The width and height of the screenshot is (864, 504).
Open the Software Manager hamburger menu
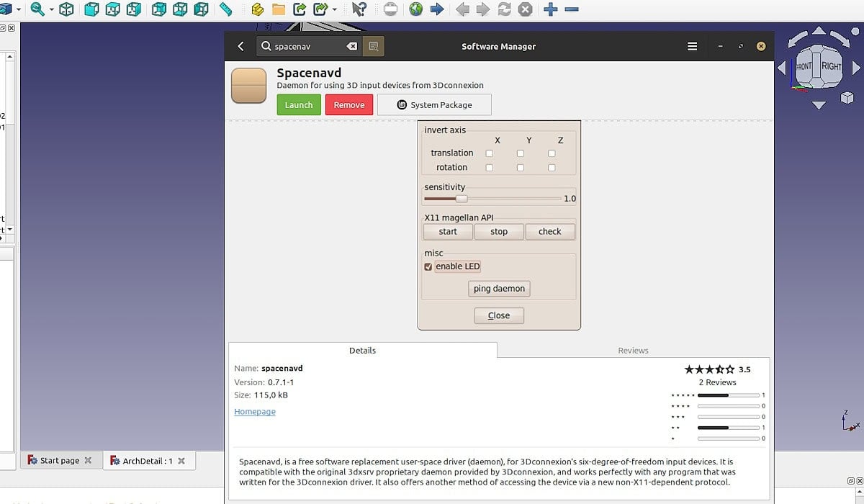(692, 46)
